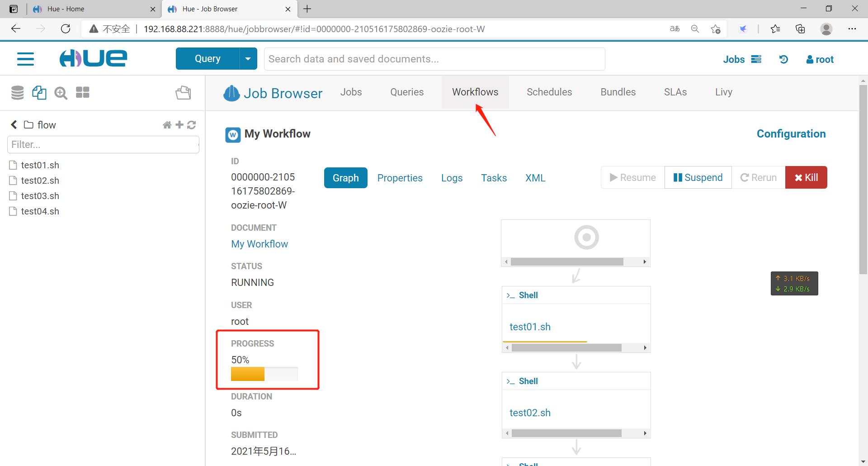Open browser settings ellipsis menu
This screenshot has width=868, height=466.
point(852,29)
